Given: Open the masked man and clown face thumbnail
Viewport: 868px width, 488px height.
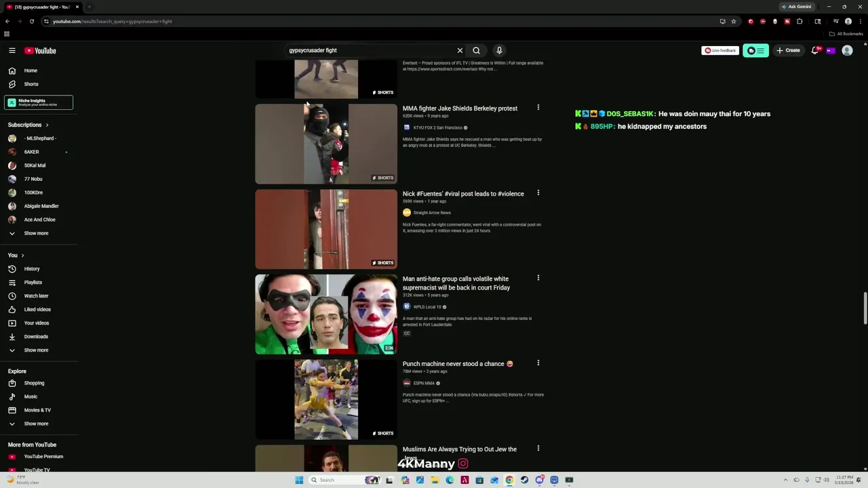Looking at the screenshot, I should coord(326,314).
